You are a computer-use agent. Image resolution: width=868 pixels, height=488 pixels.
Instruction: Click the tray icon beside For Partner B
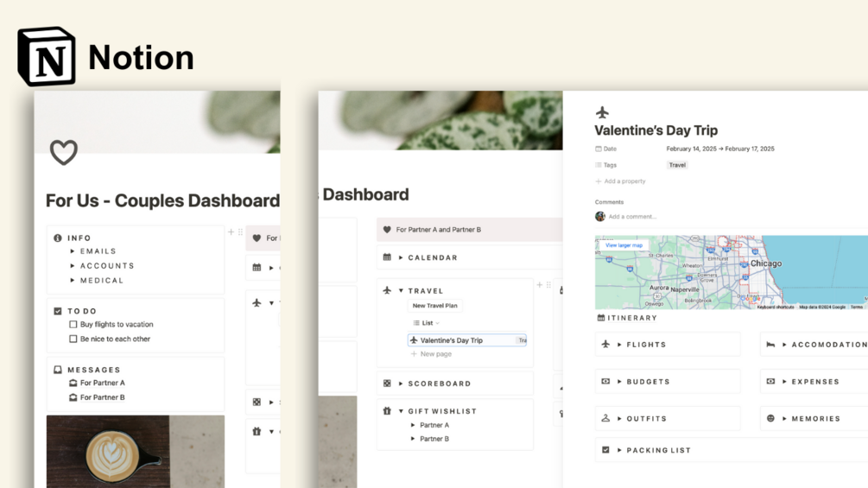(x=73, y=397)
